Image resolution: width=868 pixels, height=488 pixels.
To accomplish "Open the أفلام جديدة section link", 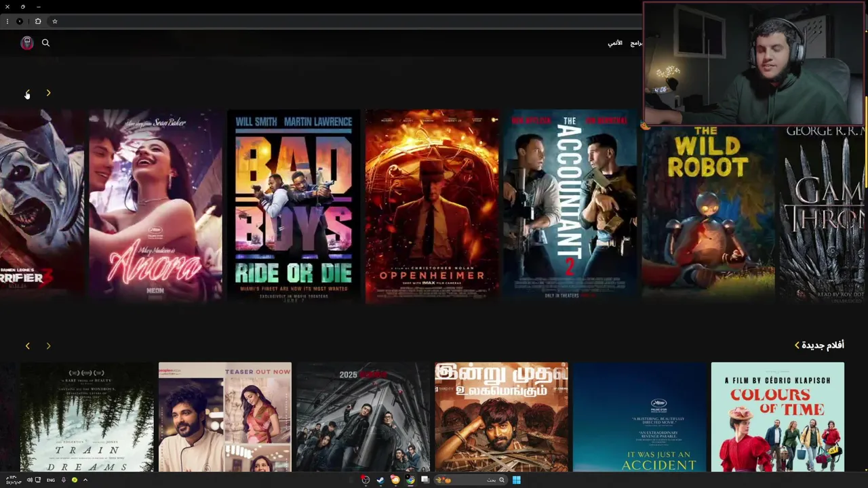I will coord(819,345).
